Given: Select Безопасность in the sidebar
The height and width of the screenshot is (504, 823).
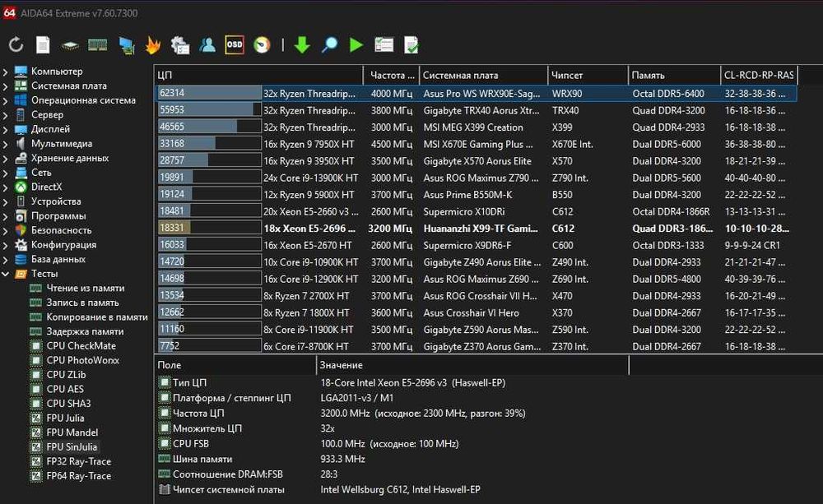Looking at the screenshot, I should (x=61, y=230).
